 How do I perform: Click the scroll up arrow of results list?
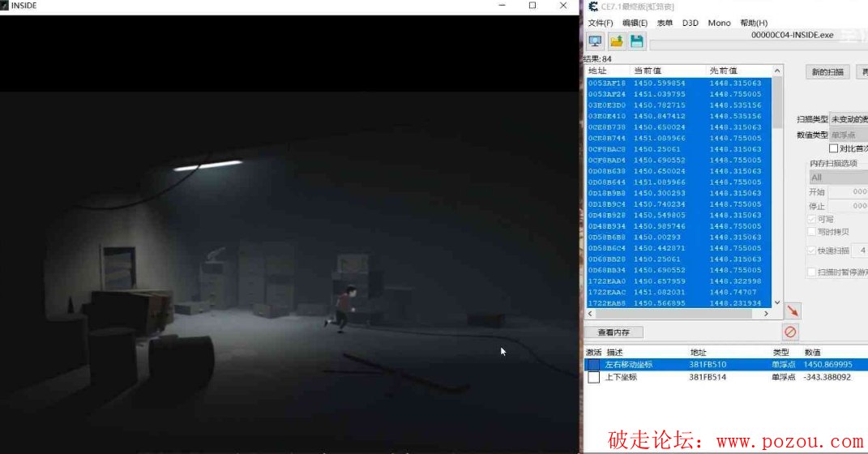coord(777,71)
